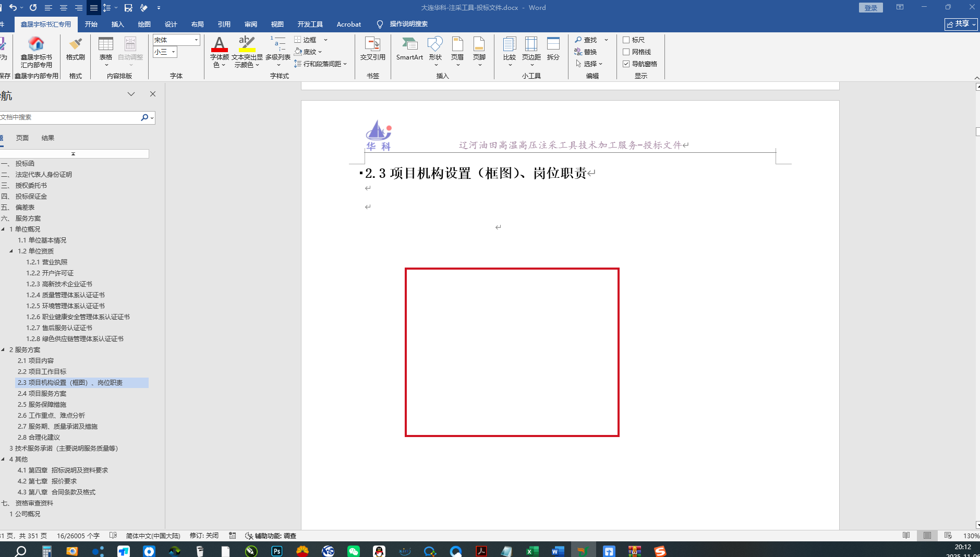Click the 替换 replace button
This screenshot has width=980, height=557.
[586, 52]
